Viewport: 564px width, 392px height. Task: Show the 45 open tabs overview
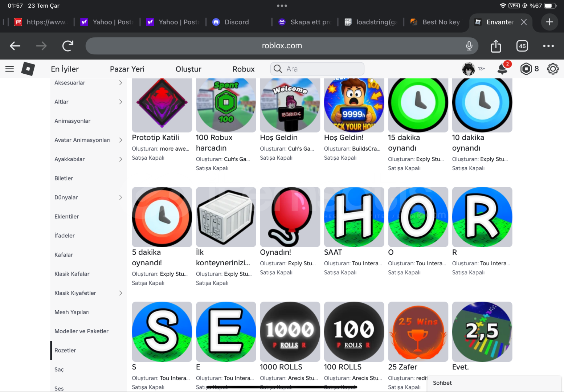tap(522, 46)
